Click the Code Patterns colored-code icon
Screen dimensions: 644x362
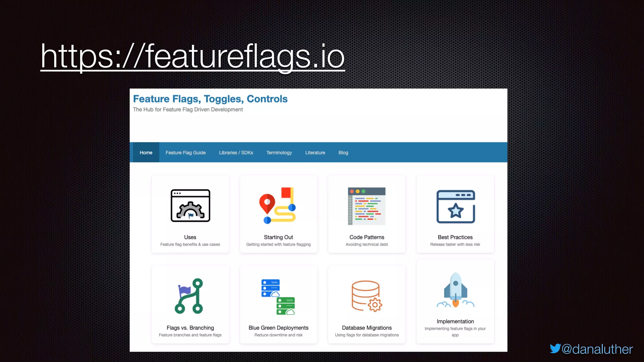(x=367, y=206)
